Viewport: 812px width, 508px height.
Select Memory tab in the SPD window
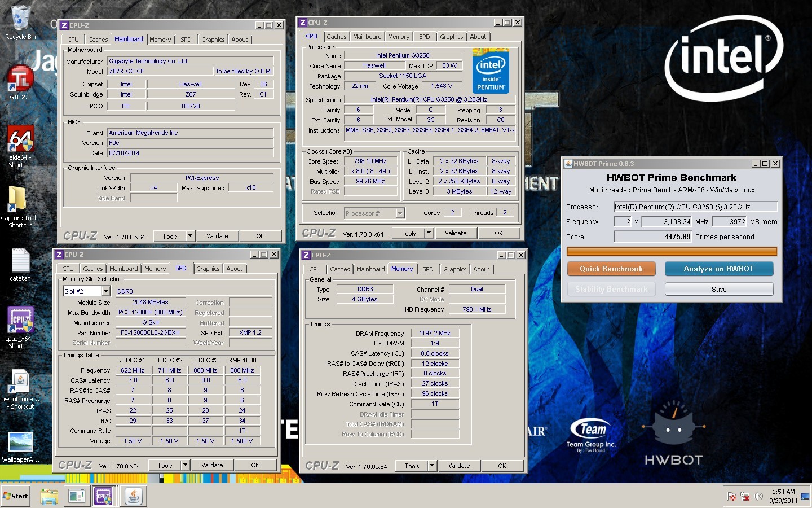click(155, 269)
